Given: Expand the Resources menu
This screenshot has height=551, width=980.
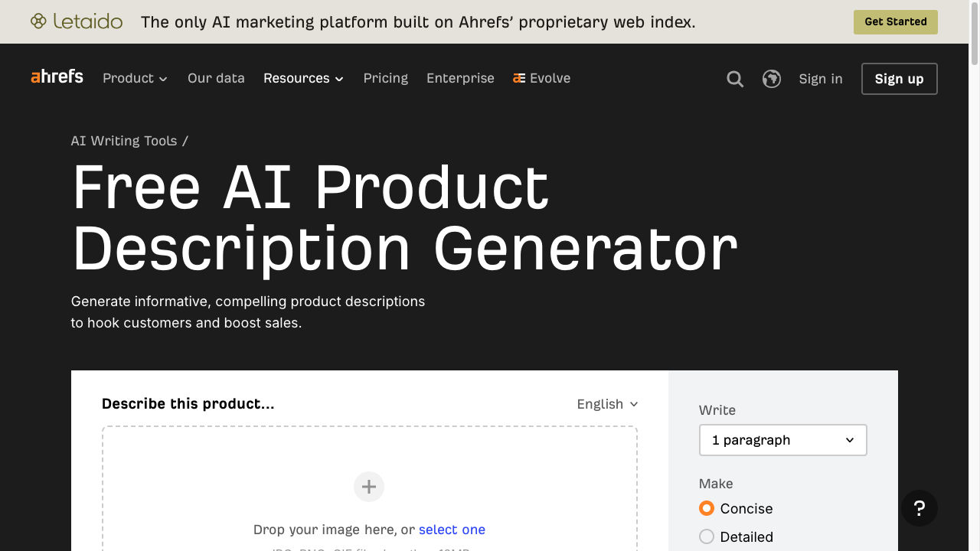Looking at the screenshot, I should (303, 78).
